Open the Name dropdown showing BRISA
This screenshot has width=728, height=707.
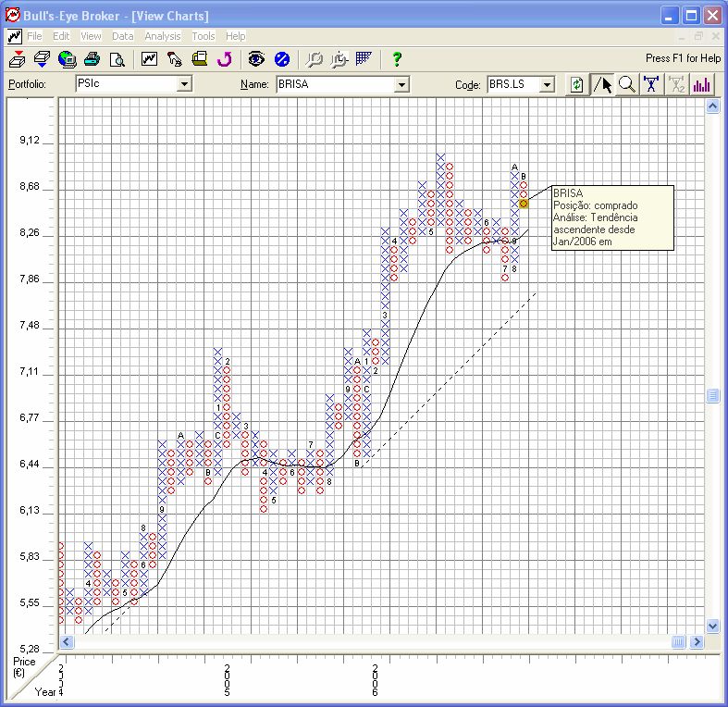pos(401,84)
